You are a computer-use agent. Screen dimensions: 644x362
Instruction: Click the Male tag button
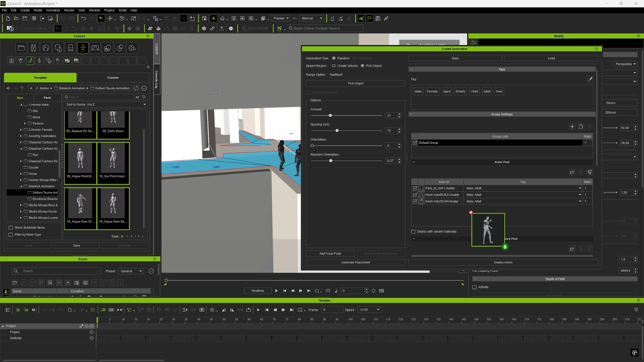[x=418, y=91]
